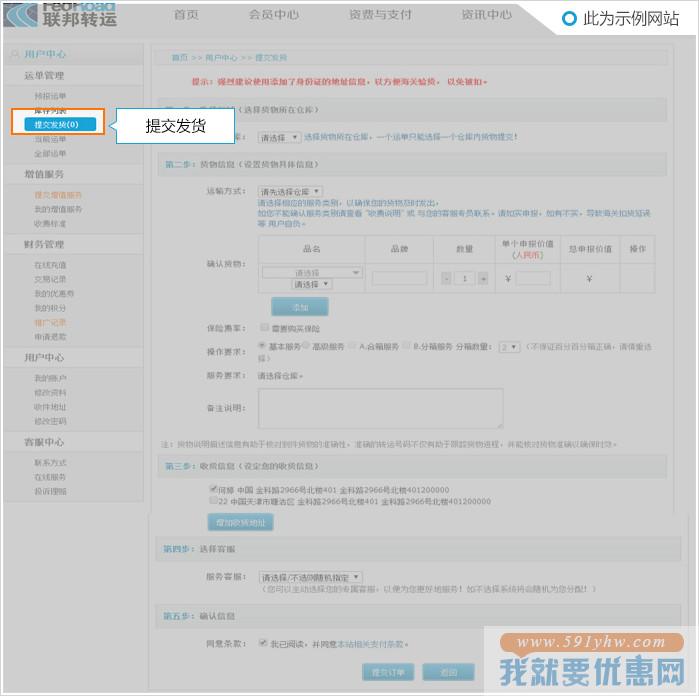Increase quantity with the plus button

[483, 279]
